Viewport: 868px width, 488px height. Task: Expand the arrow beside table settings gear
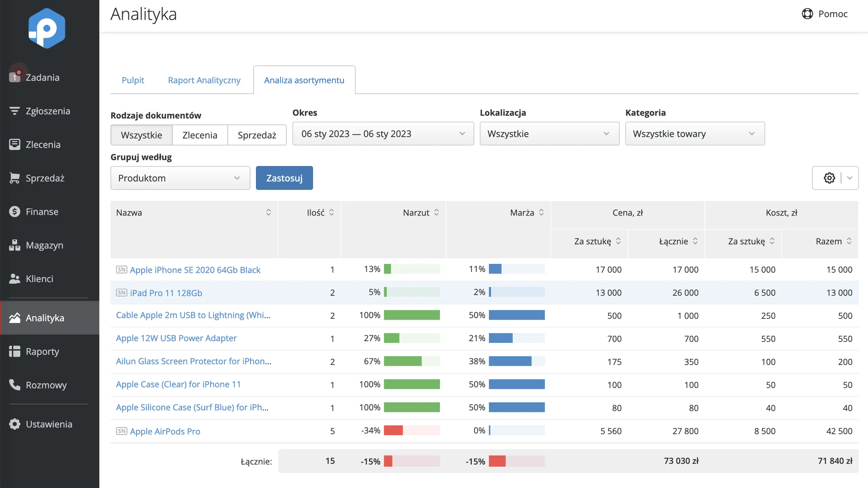pyautogui.click(x=850, y=178)
